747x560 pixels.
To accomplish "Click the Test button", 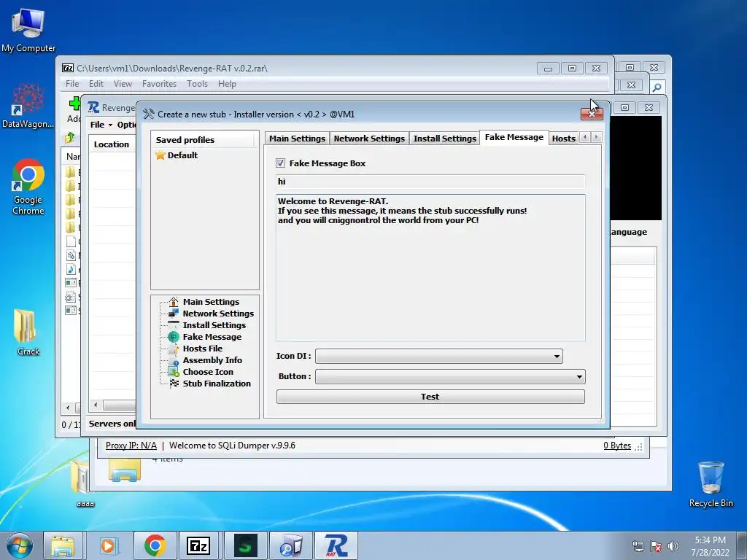I will coord(430,397).
